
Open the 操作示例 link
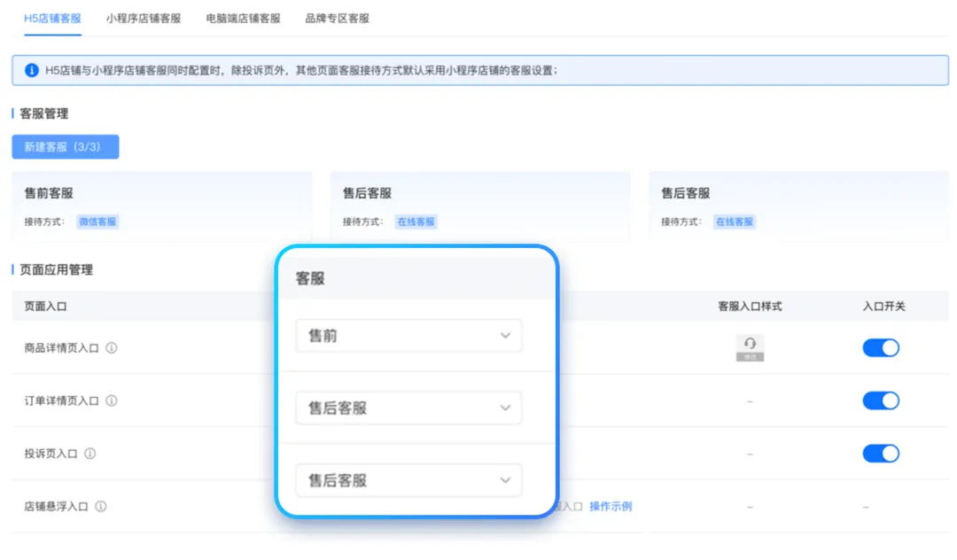(611, 507)
